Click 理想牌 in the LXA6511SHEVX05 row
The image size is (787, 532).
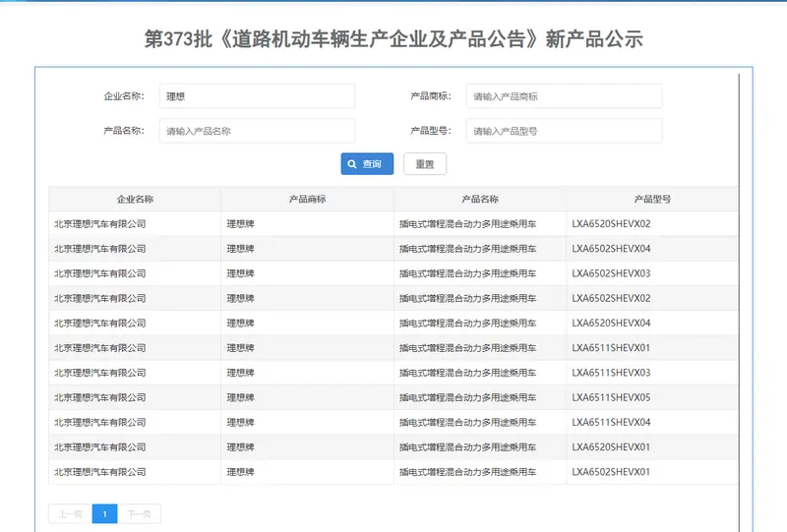[240, 397]
